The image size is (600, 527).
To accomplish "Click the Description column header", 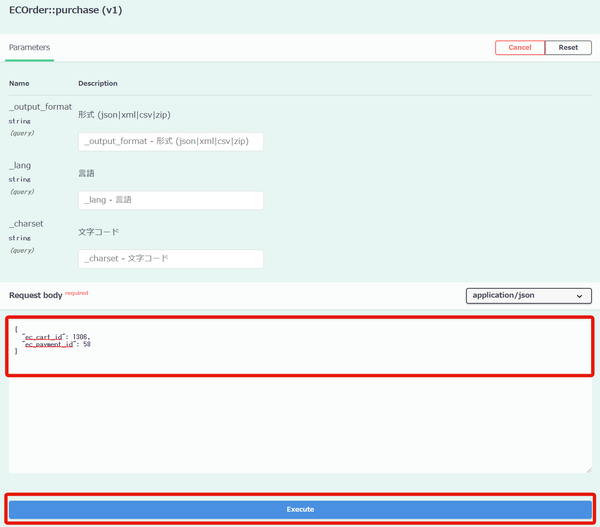I will (98, 83).
